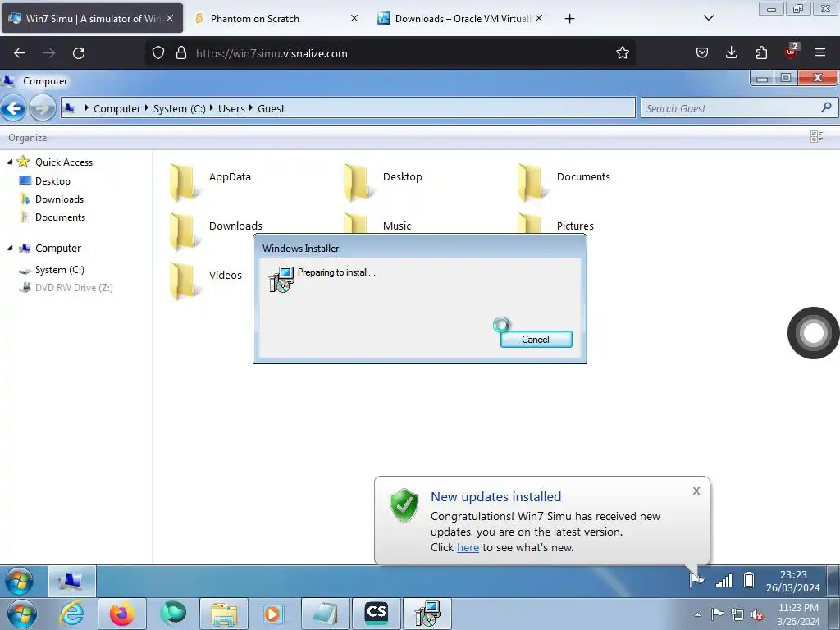Click the simulator network signal icon

[724, 580]
